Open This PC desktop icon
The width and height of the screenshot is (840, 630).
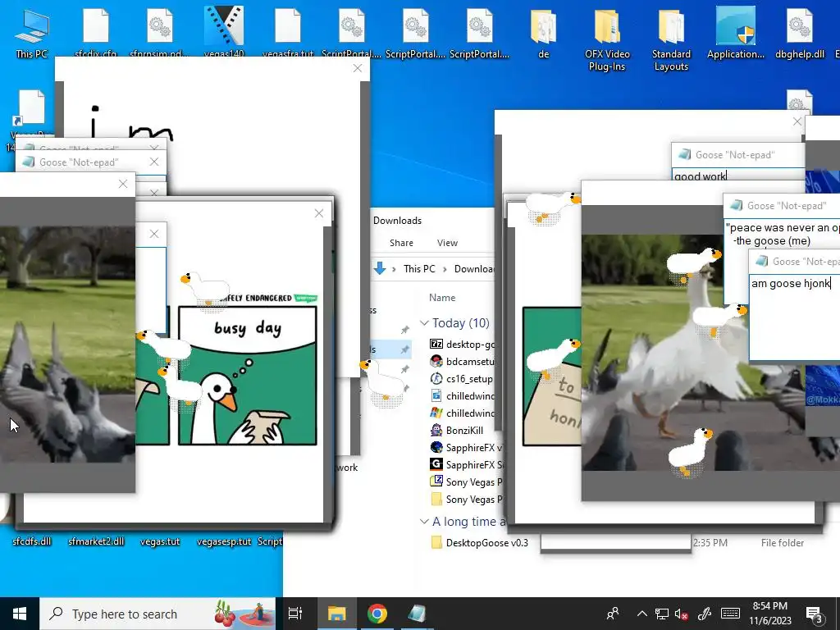(32, 33)
